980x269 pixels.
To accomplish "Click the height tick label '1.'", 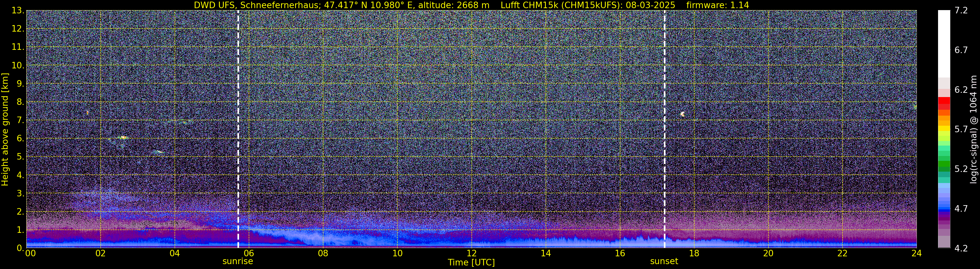I will point(20,230).
